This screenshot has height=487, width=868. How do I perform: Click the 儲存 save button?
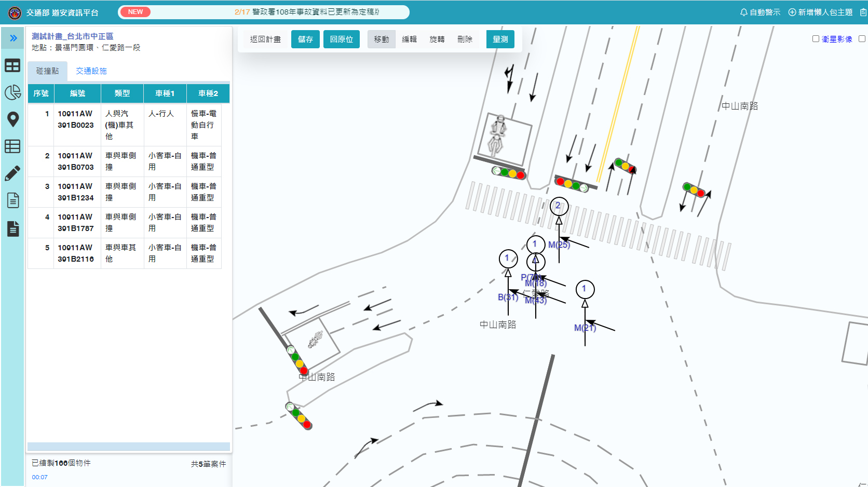coord(305,39)
